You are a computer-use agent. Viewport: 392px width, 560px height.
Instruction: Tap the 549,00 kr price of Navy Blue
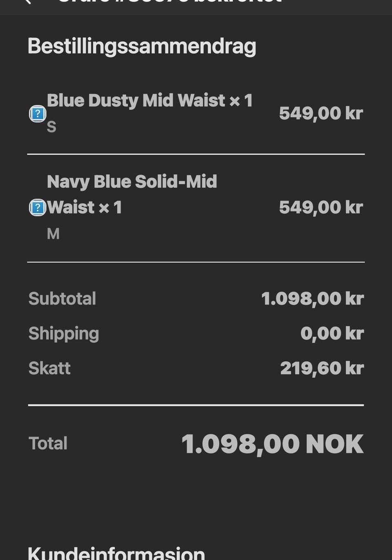[321, 207]
